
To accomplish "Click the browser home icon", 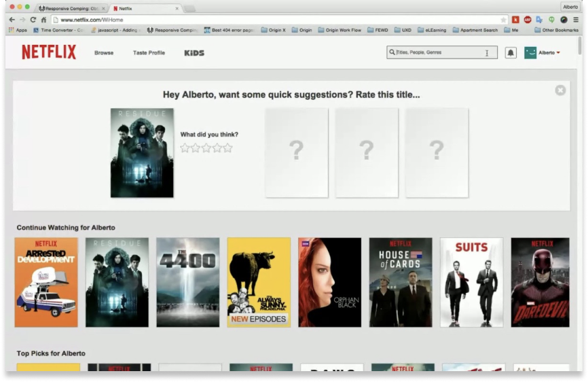I will tap(43, 20).
